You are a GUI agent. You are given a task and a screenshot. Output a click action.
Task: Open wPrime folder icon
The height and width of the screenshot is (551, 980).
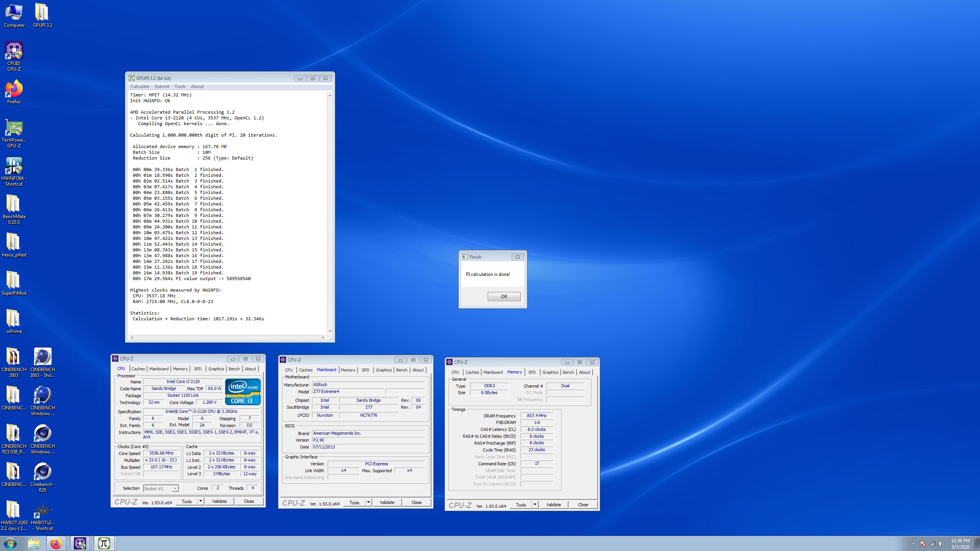point(14,321)
